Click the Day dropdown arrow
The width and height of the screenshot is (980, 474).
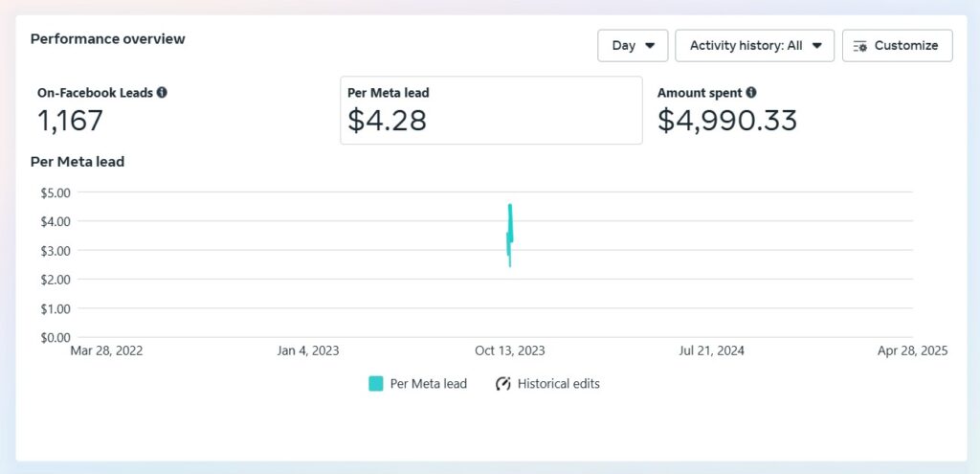[x=650, y=46]
